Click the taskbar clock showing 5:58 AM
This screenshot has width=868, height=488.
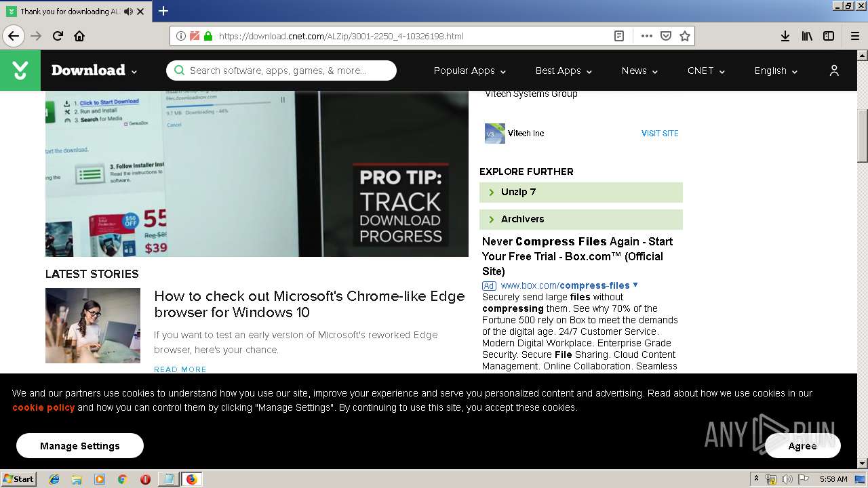tap(833, 479)
